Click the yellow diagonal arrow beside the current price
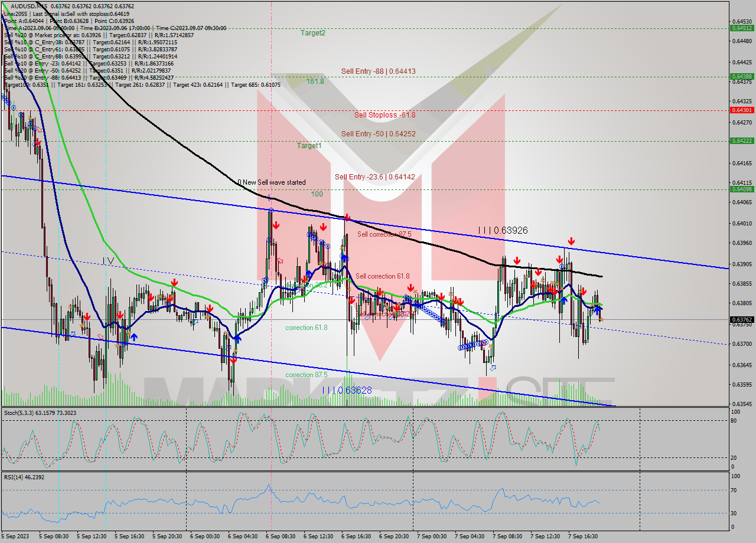 (x=601, y=319)
